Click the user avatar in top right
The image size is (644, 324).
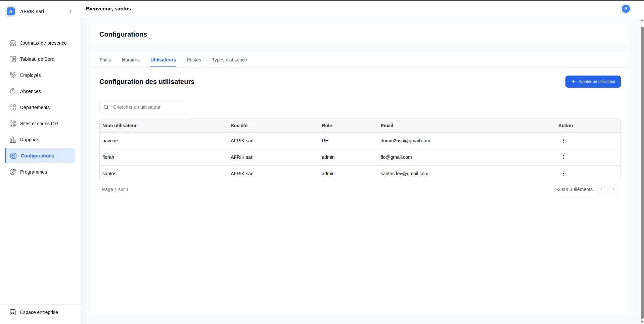point(626,9)
